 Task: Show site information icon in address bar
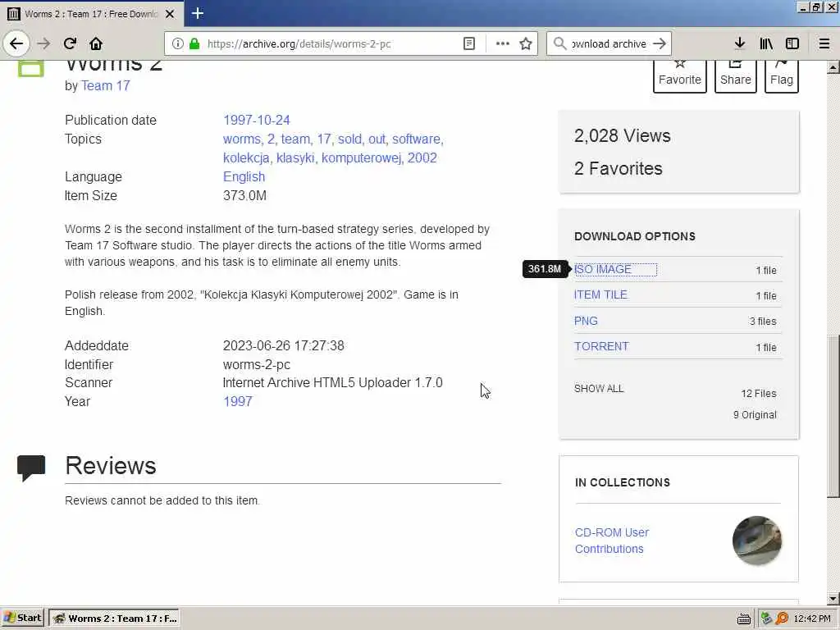[x=178, y=43]
